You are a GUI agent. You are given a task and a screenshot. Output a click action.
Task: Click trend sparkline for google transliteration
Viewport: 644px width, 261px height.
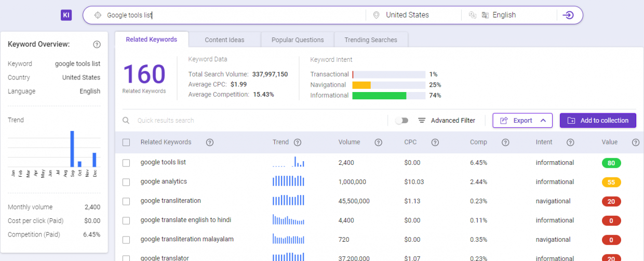[x=288, y=200]
